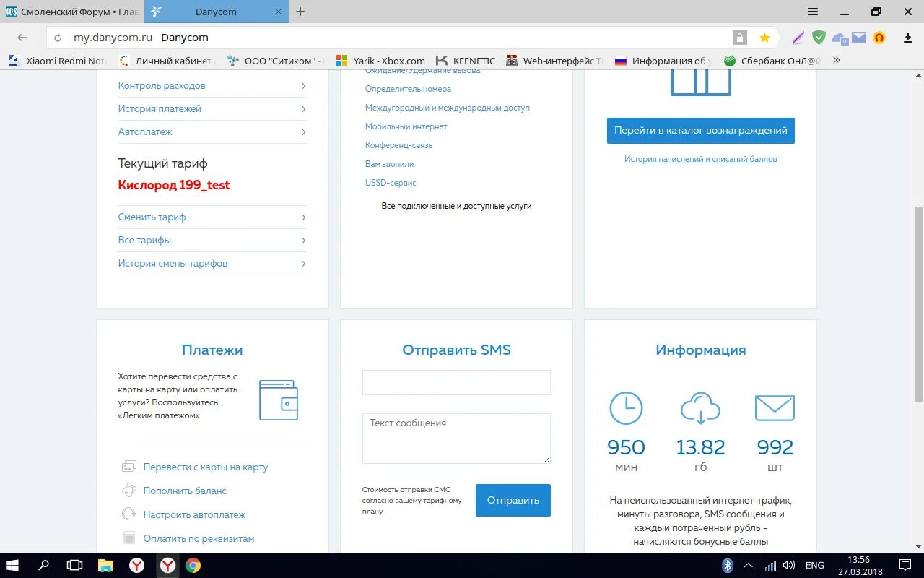The width and height of the screenshot is (924, 578).
Task: Open Все тарифы chevron arrow
Action: coord(303,241)
